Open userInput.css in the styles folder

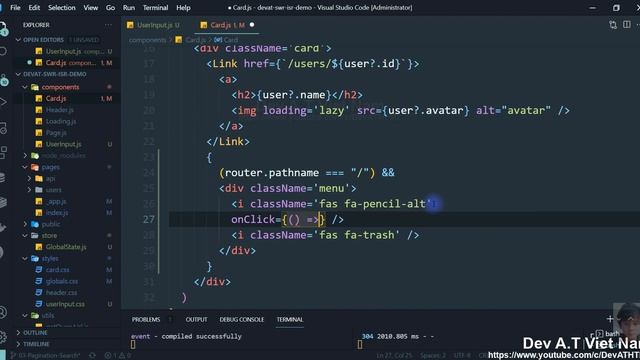click(65, 304)
